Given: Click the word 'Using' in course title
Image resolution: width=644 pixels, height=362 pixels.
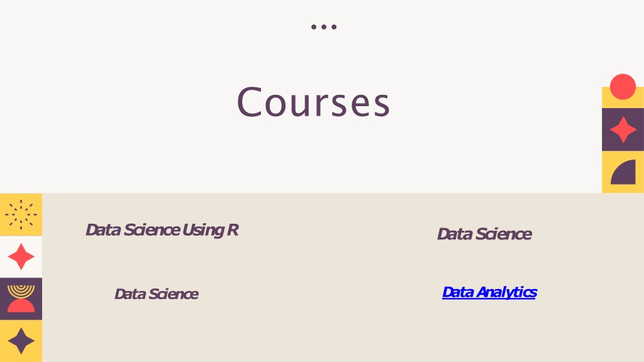Looking at the screenshot, I should tap(203, 230).
